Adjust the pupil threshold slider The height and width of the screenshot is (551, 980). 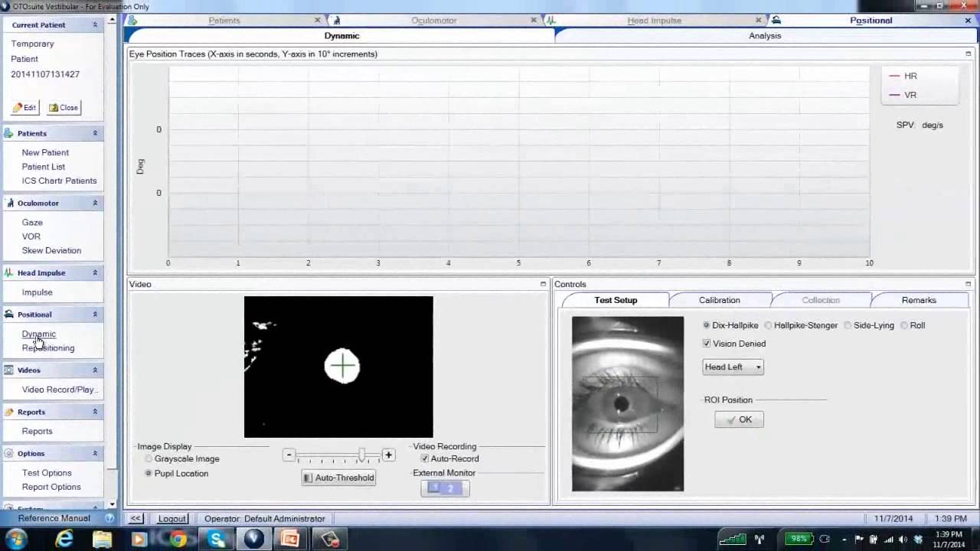click(361, 455)
